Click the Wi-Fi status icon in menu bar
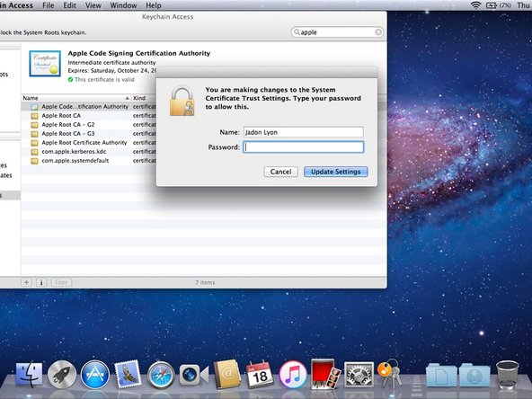Viewport: 532px width, 399px height. pyautogui.click(x=476, y=5)
